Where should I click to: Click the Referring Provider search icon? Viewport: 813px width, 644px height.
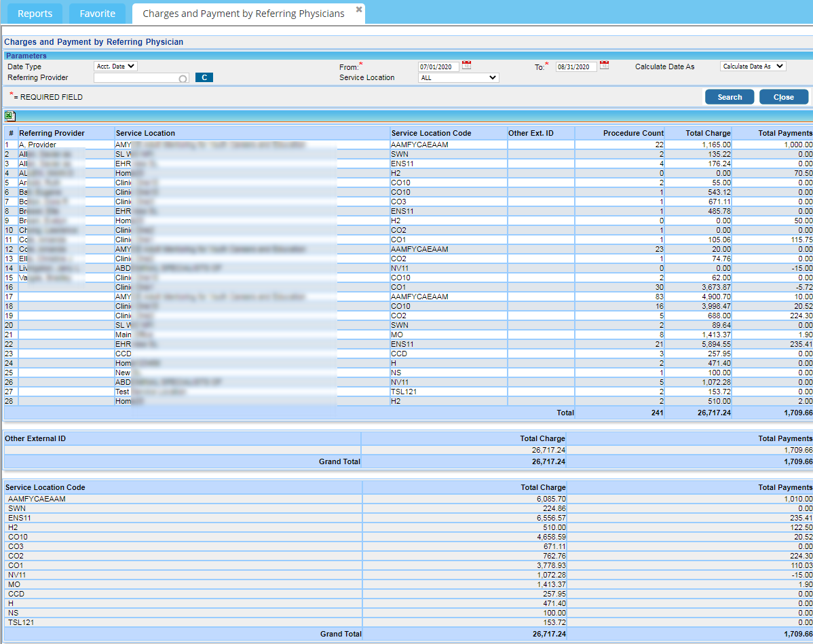point(183,79)
